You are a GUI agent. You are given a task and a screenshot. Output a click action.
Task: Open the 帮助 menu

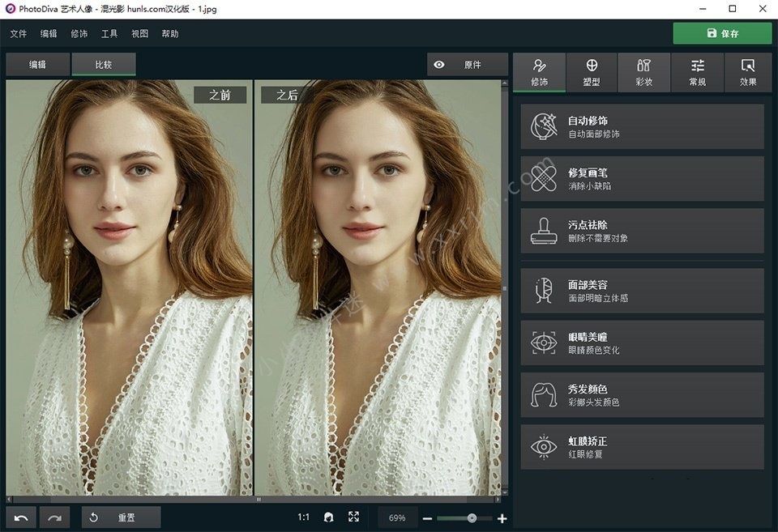tap(169, 34)
